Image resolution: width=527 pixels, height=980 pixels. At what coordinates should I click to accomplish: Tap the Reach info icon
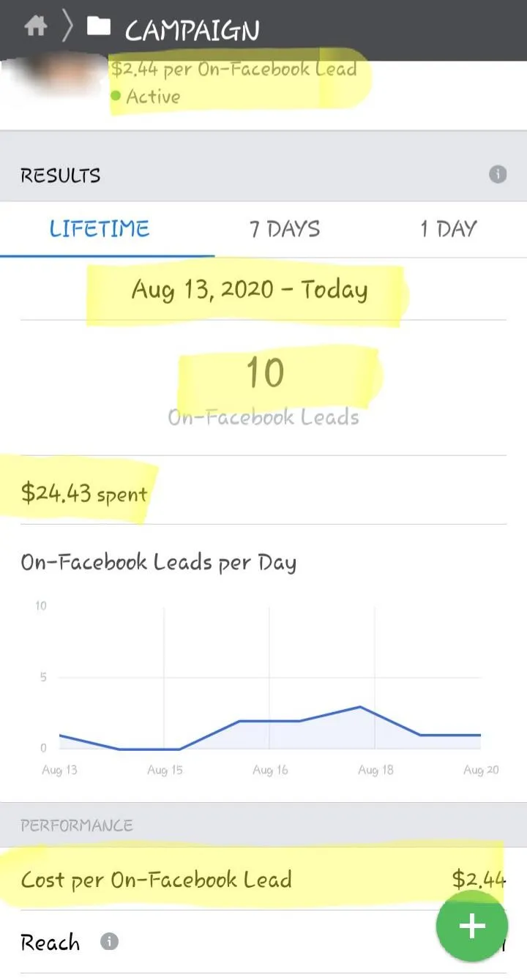[x=109, y=941]
